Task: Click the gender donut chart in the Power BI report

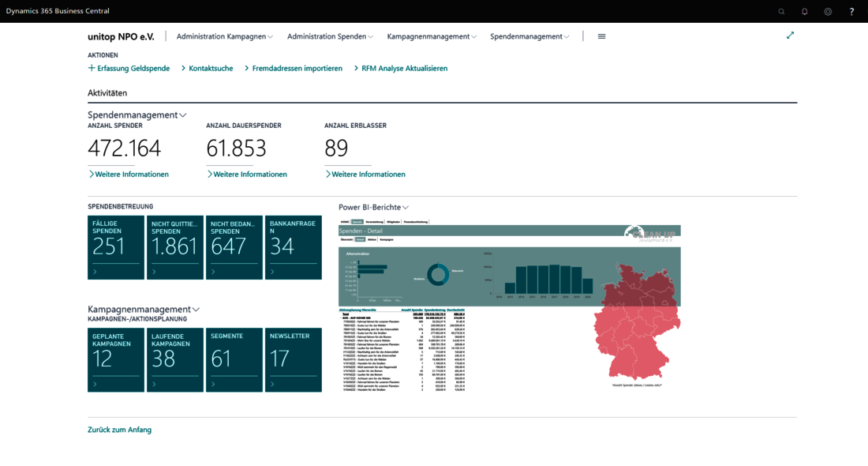Action: tap(438, 275)
